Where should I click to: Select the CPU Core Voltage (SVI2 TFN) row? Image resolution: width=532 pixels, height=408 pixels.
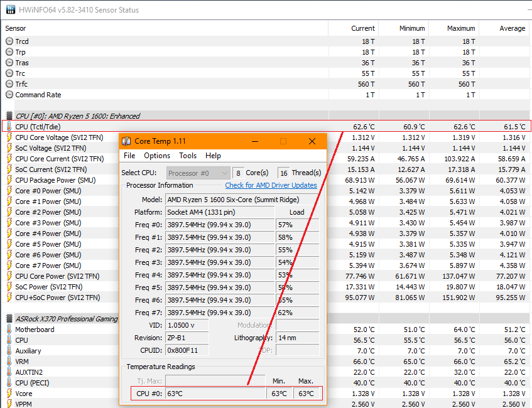pyautogui.click(x=266, y=137)
